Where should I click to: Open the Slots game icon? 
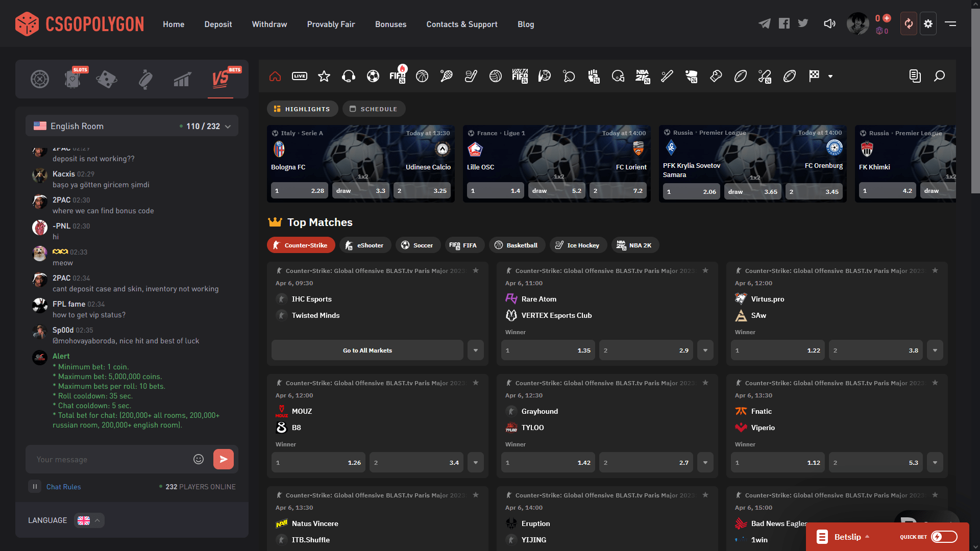click(x=73, y=78)
